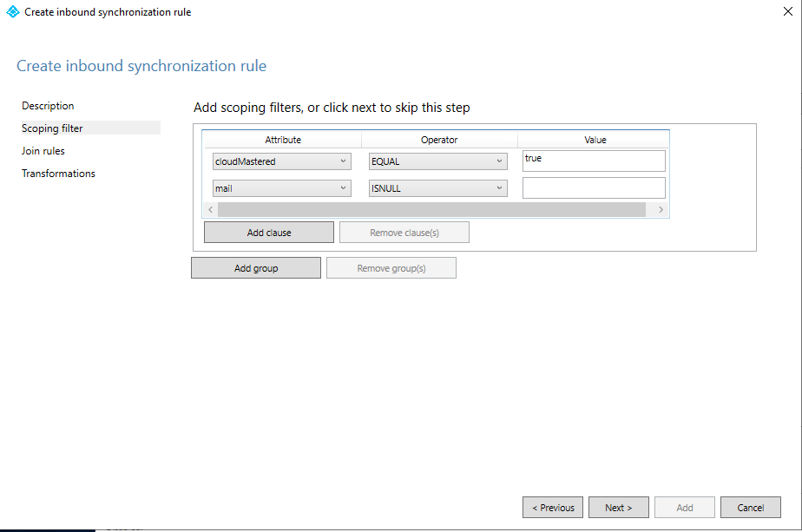Click the Create inbound synchronization rule heading

coord(141,66)
